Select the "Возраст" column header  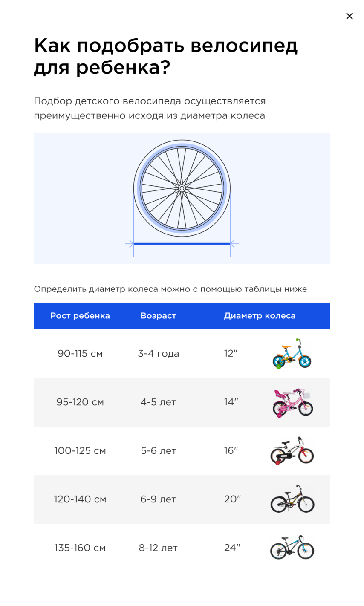pos(158,316)
